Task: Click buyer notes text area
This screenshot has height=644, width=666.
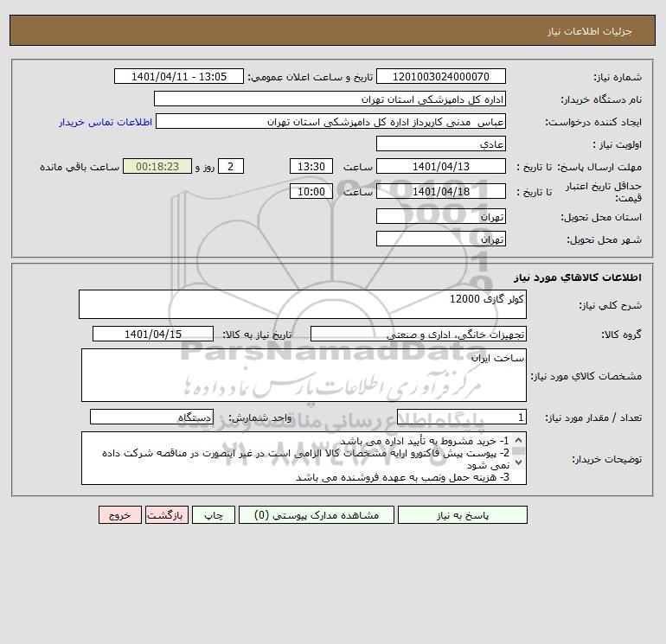Action: pyautogui.click(x=304, y=458)
